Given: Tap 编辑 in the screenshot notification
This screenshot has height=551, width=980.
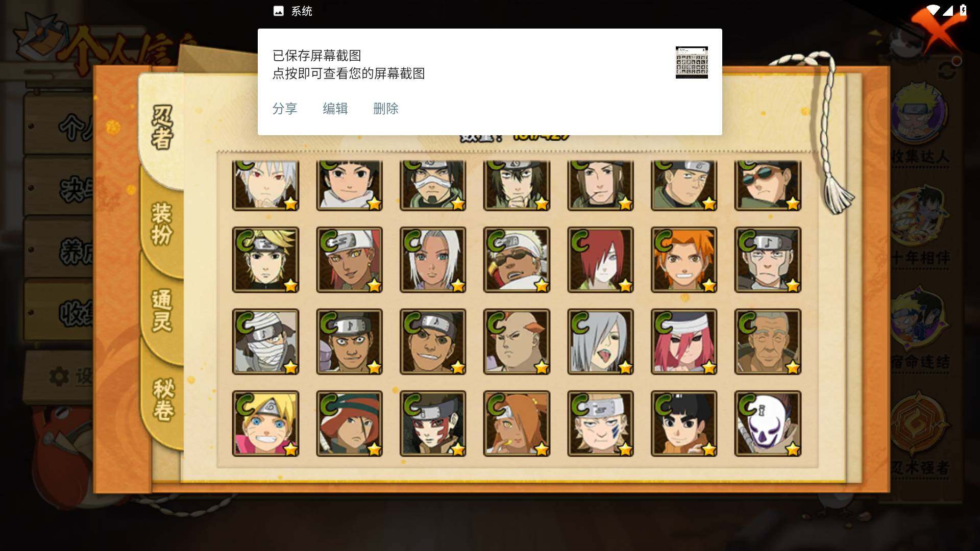Looking at the screenshot, I should (x=335, y=109).
